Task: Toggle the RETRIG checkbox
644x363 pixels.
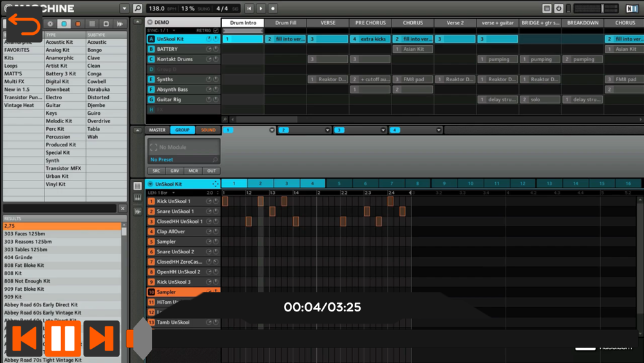Action: [216, 30]
